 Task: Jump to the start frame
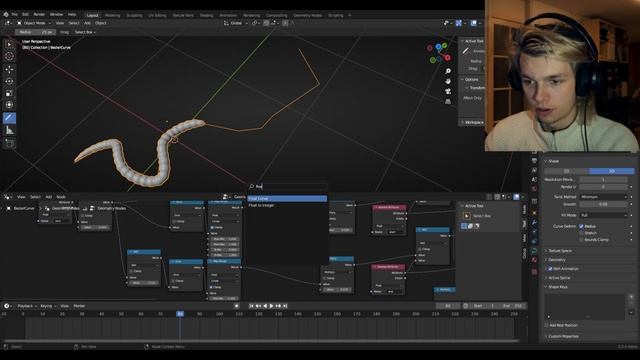tap(251, 306)
